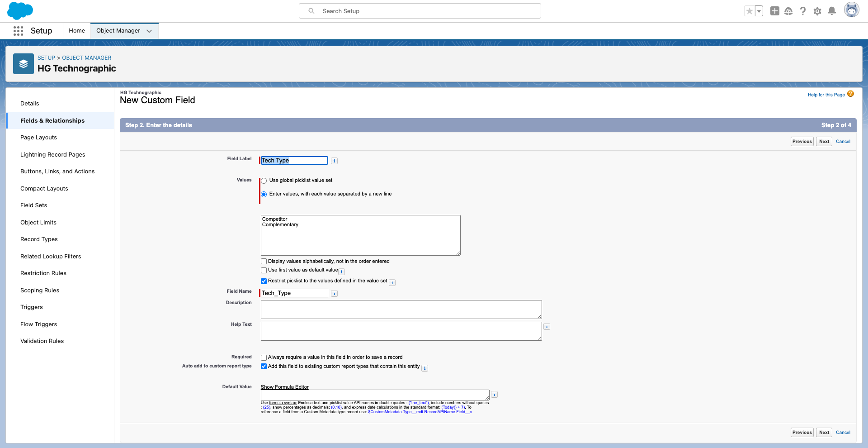Click the bottom Cancel link

click(843, 433)
